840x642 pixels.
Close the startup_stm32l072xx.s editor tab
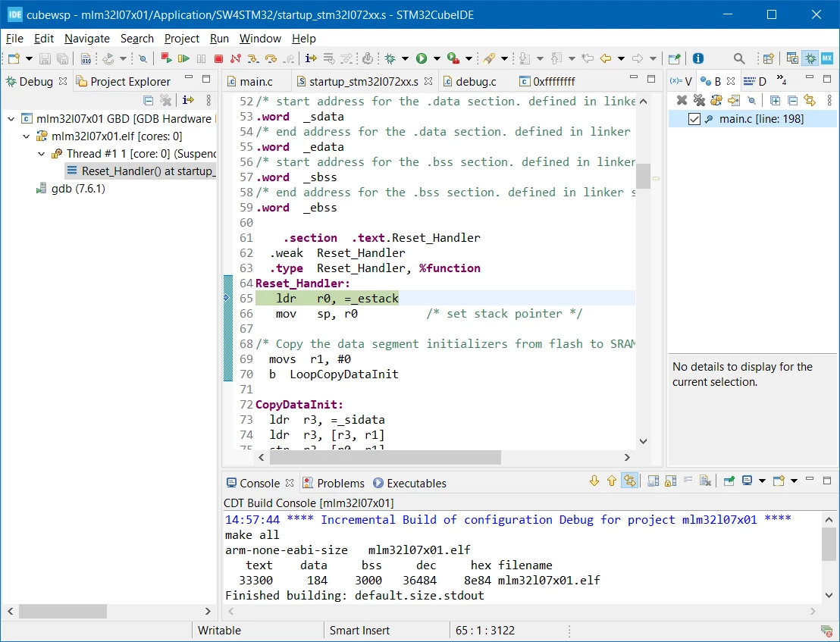point(428,81)
